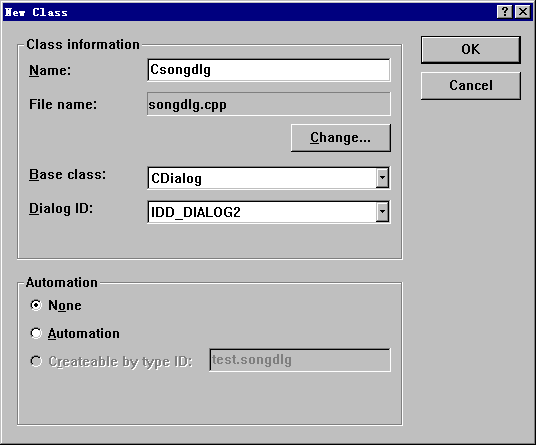
Task: Expand the Dialog ID dropdown arrow
Action: 382,212
